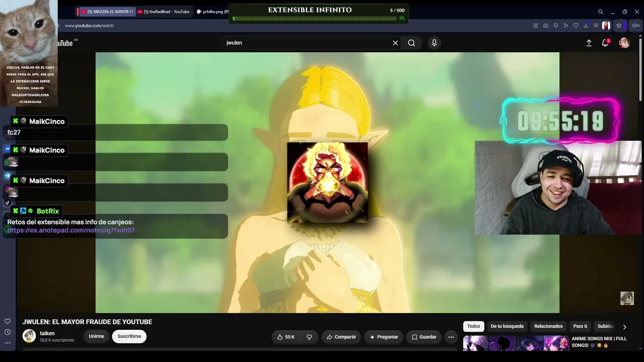
Task: Select the De tu búsqueda chip
Action: [x=507, y=326]
